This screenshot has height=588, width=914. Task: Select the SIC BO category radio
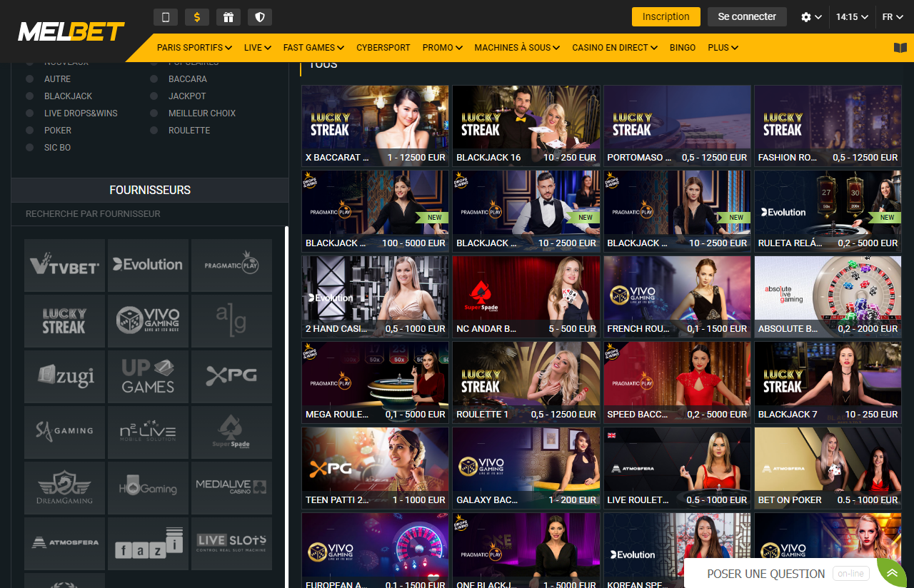[30, 148]
